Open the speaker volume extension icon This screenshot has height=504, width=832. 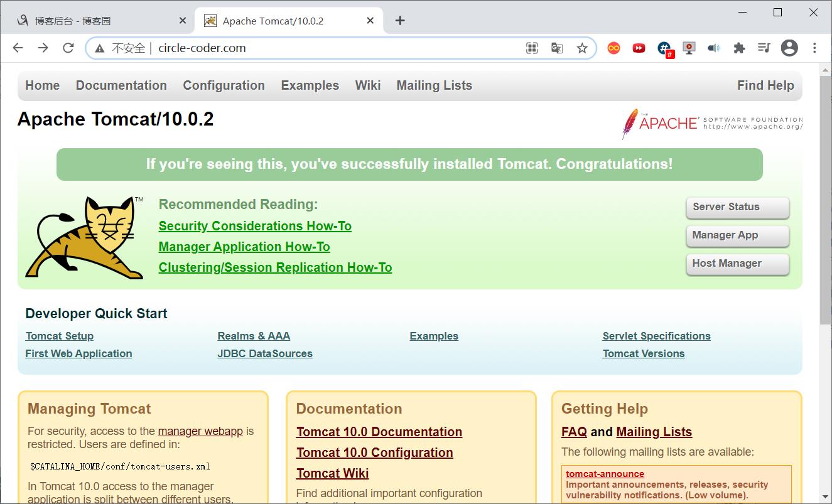714,48
